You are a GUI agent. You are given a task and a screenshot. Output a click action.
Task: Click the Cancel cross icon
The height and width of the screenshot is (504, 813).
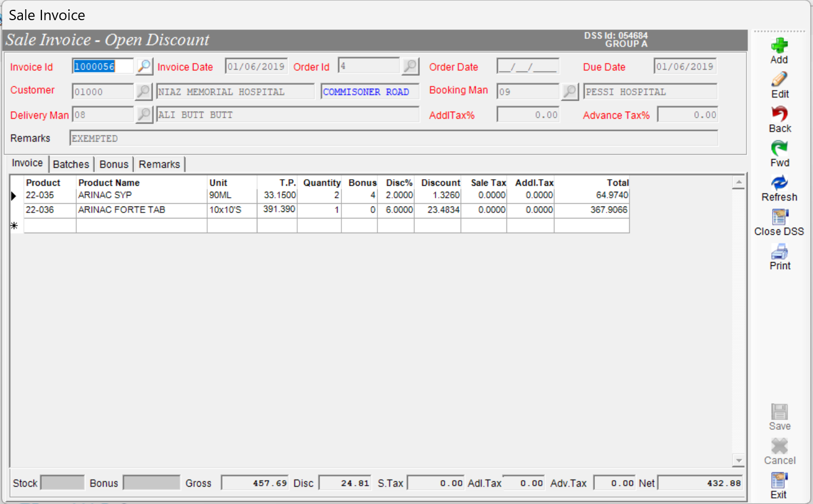pyautogui.click(x=779, y=446)
